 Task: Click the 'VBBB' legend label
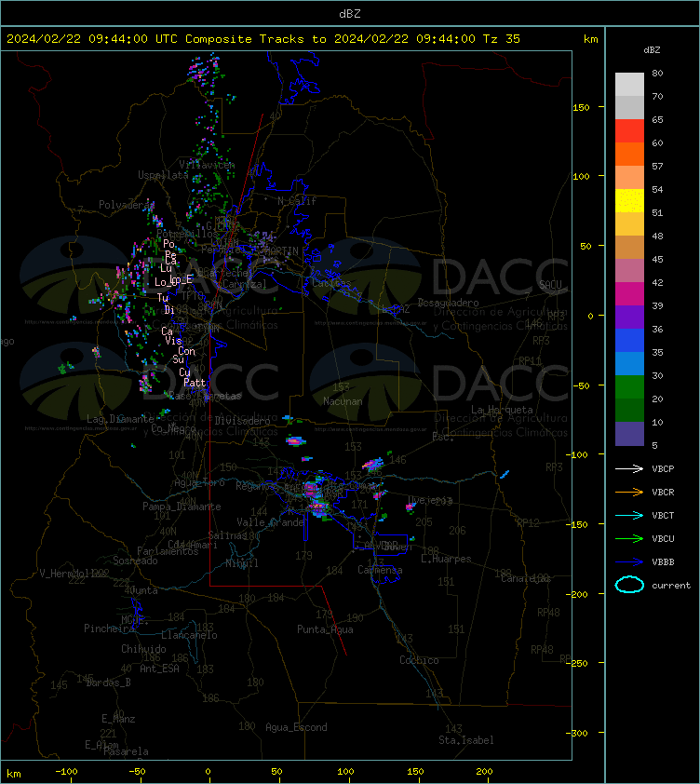(663, 562)
